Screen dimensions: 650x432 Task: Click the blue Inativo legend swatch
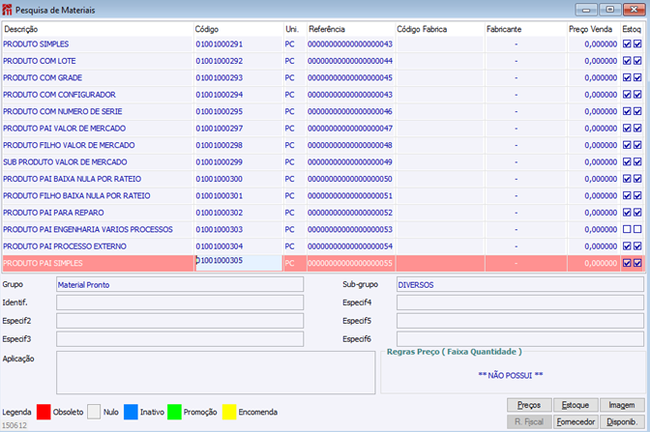[131, 412]
